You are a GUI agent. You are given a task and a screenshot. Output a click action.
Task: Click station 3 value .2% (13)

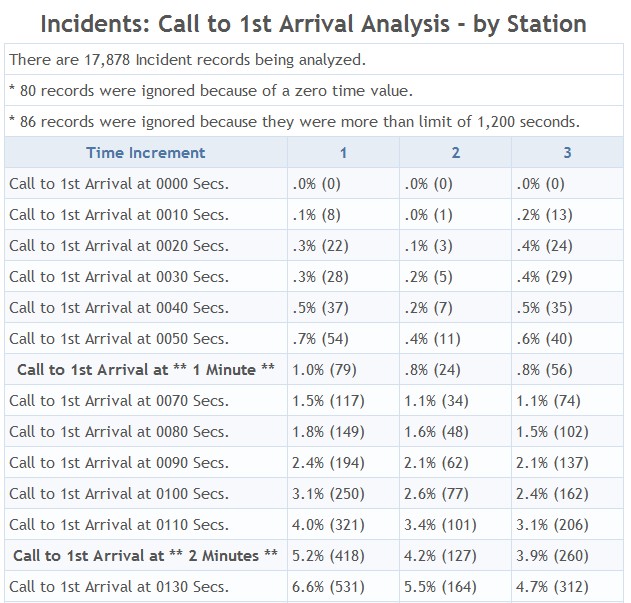click(x=544, y=215)
